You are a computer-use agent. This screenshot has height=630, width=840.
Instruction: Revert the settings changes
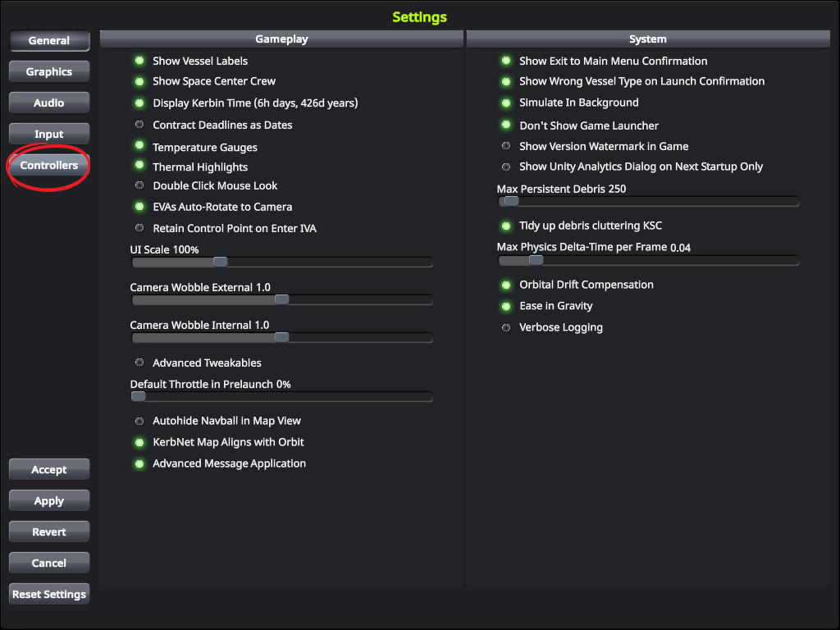point(49,532)
